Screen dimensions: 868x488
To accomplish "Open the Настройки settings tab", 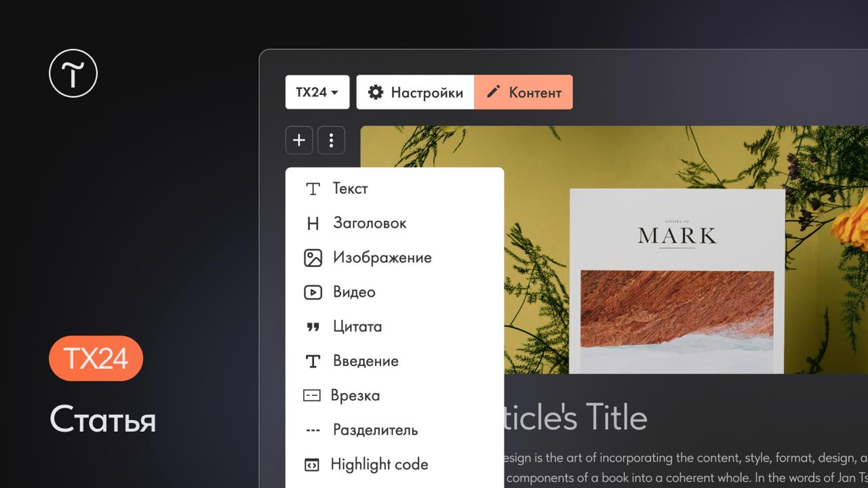I will coord(415,92).
